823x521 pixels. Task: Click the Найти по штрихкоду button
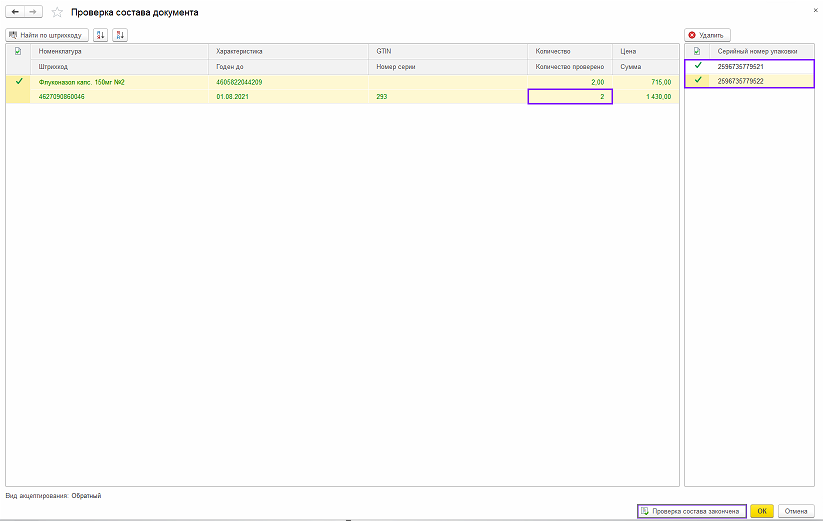coord(47,35)
